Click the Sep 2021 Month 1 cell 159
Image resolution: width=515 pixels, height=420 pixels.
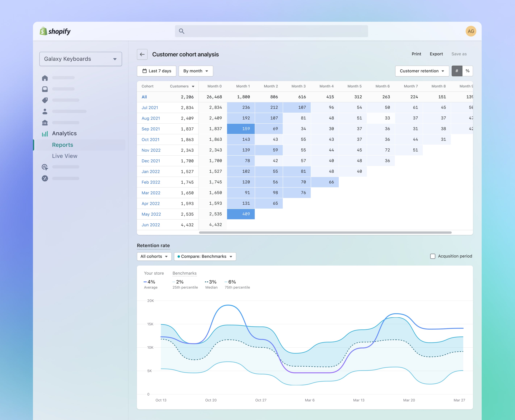pos(241,129)
